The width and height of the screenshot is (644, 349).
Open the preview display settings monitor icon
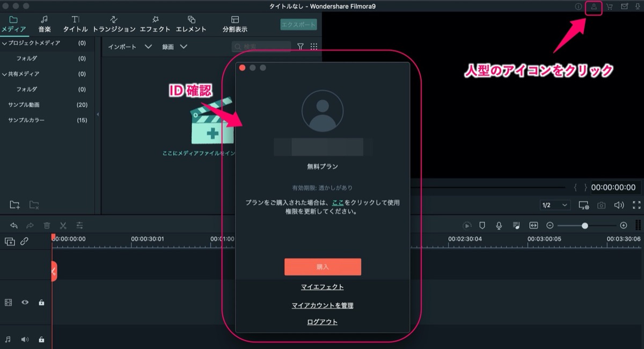(584, 205)
